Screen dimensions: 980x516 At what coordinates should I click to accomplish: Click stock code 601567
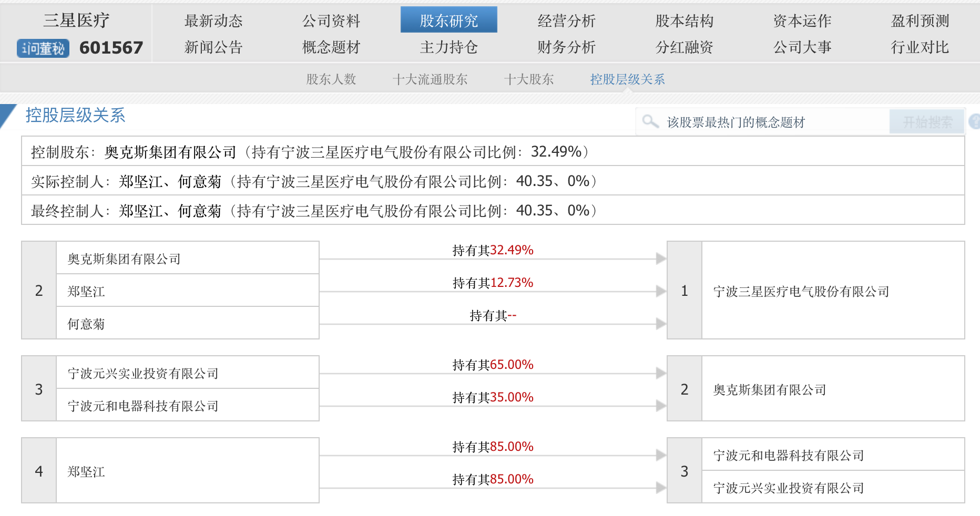tap(111, 48)
